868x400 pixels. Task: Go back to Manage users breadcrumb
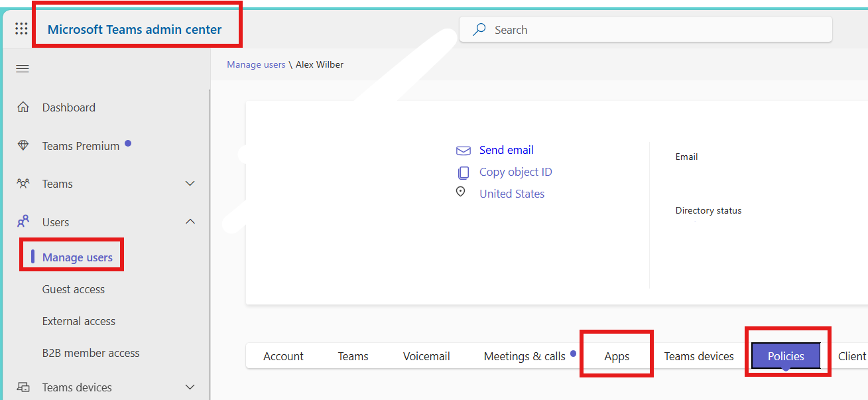click(256, 64)
